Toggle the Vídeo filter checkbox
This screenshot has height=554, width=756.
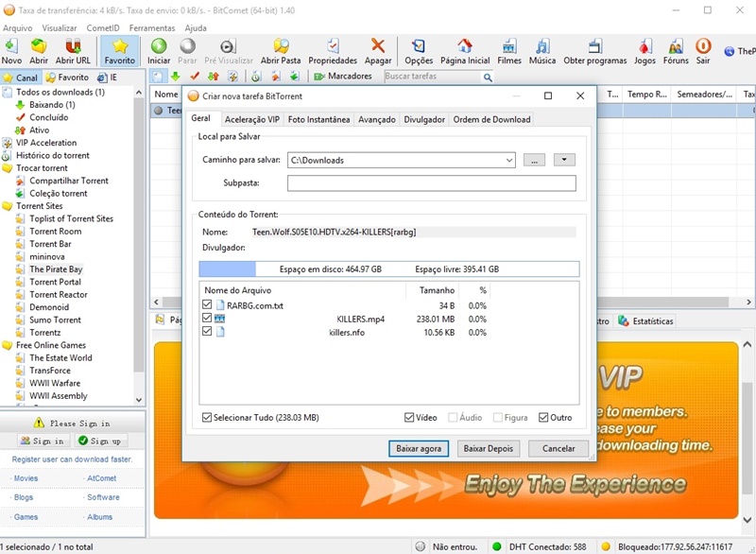(409, 418)
